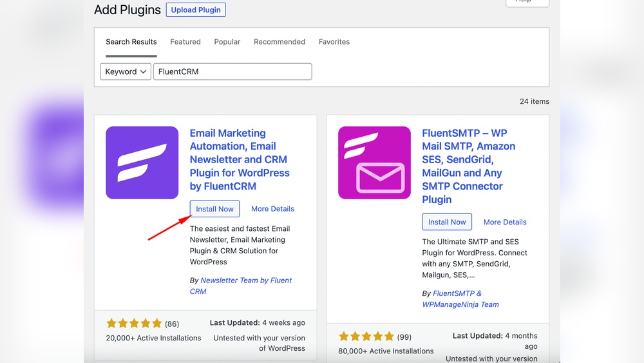Open More Details for FluentSMTP plugin
This screenshot has width=644, height=363.
pyautogui.click(x=505, y=222)
